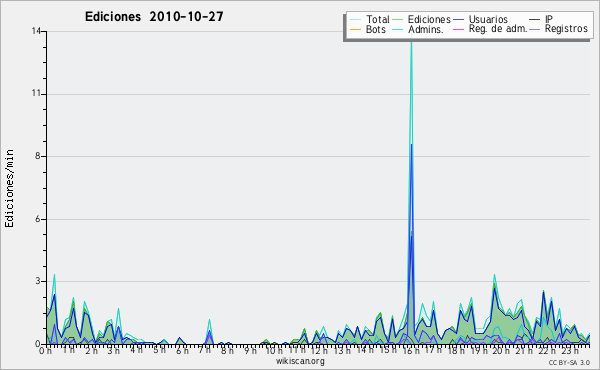This screenshot has height=370, width=600.
Task: Click the y-axis value 14
Action: click(36, 31)
